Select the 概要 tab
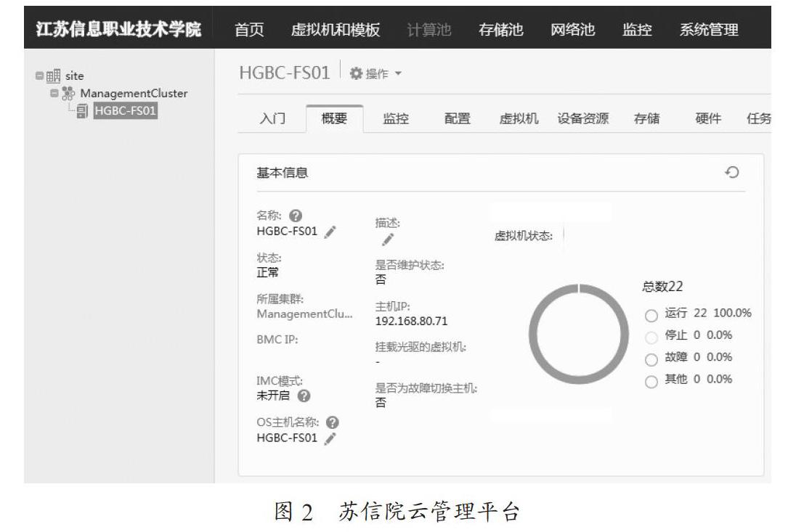Viewport: 788px width, 532px height. 334,118
